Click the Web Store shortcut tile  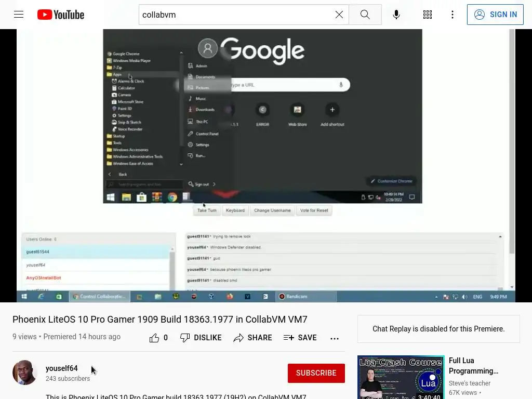click(298, 115)
